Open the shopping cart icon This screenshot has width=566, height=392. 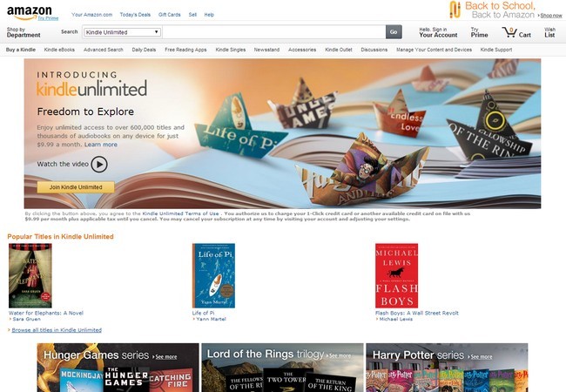[x=509, y=32]
